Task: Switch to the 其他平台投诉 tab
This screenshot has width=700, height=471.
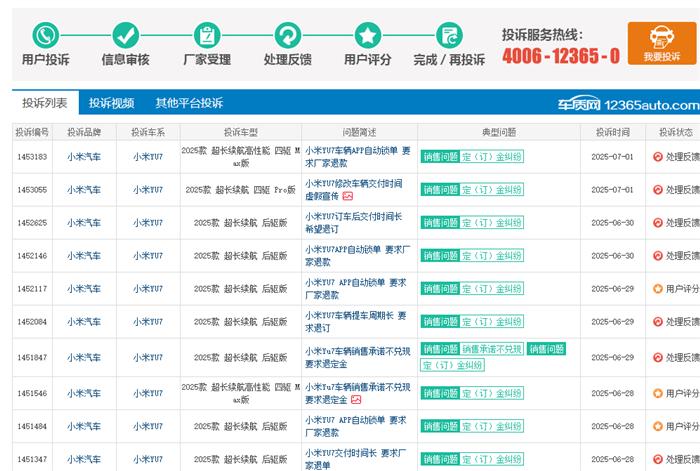Action: tap(189, 103)
